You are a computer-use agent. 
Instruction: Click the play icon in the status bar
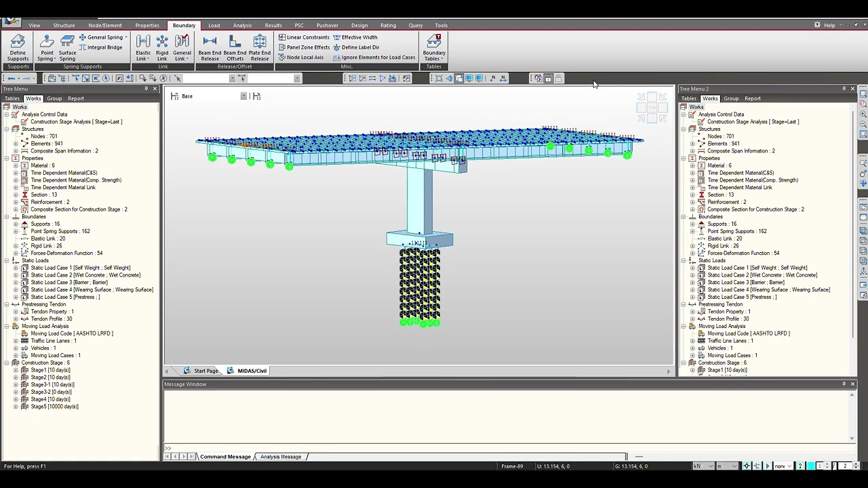(768, 466)
